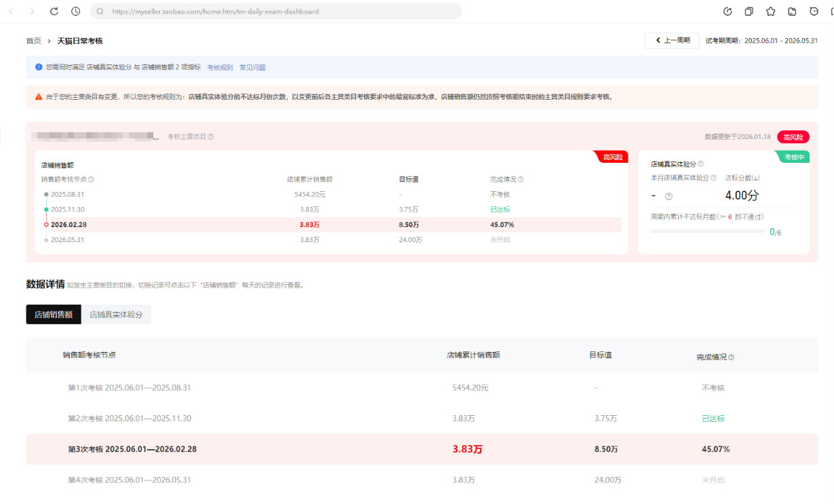The image size is (834, 504).
Task: Click help icon beside 完成情况 in lower table
Action: tap(731, 357)
